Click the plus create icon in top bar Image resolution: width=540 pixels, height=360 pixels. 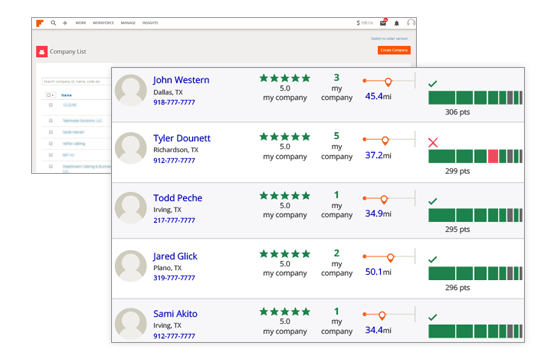65,23
